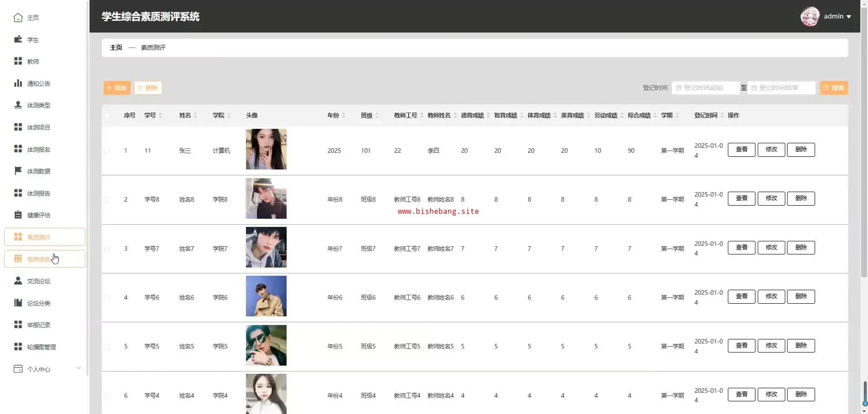The height and width of the screenshot is (414, 868).
Task: Click the 教师 grid icon in sidebar
Action: pos(18,61)
